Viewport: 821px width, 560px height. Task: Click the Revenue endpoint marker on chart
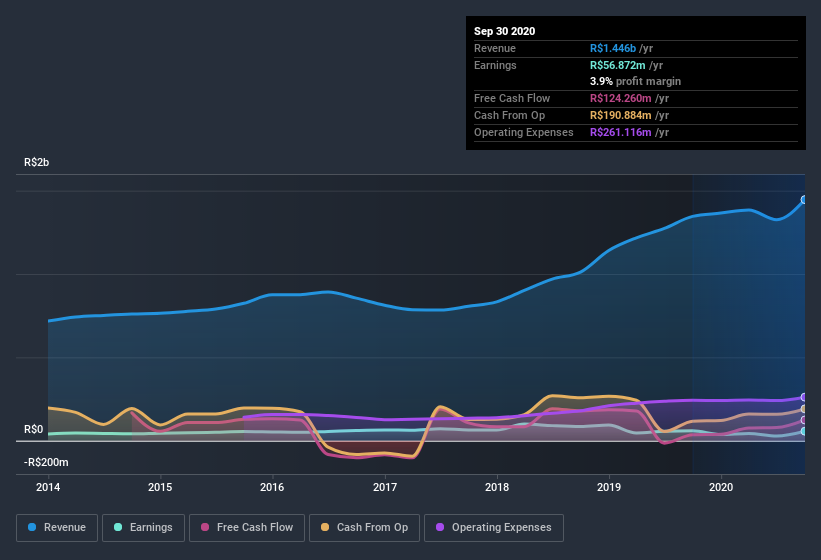804,199
